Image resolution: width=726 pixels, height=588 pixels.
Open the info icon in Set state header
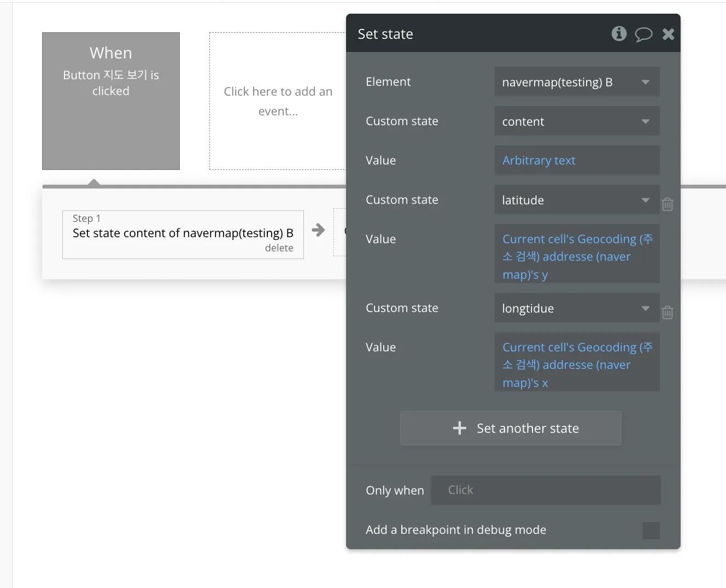(x=619, y=34)
